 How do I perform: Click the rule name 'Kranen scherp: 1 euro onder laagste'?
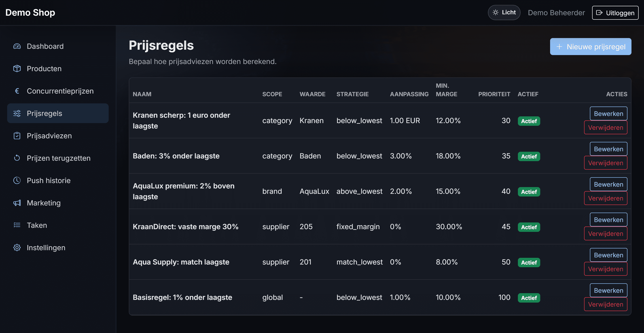pyautogui.click(x=182, y=121)
